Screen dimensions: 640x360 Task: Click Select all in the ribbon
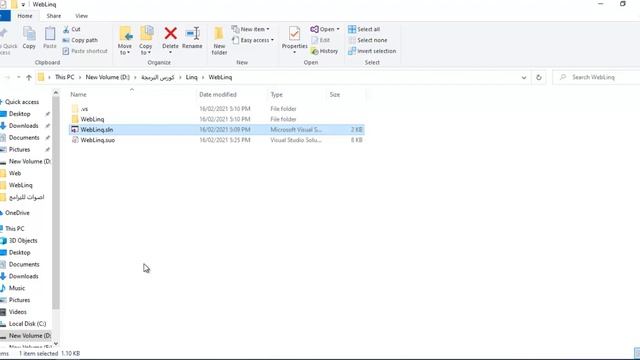tap(364, 29)
